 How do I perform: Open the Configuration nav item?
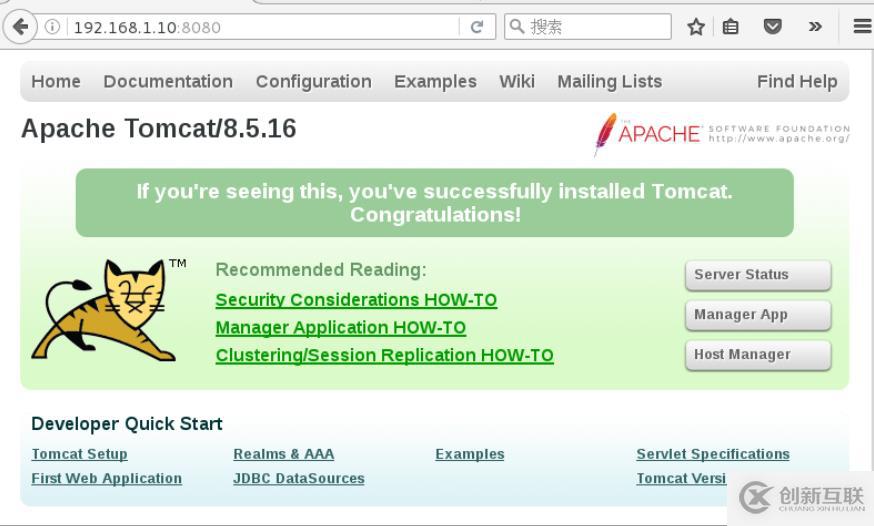click(313, 81)
